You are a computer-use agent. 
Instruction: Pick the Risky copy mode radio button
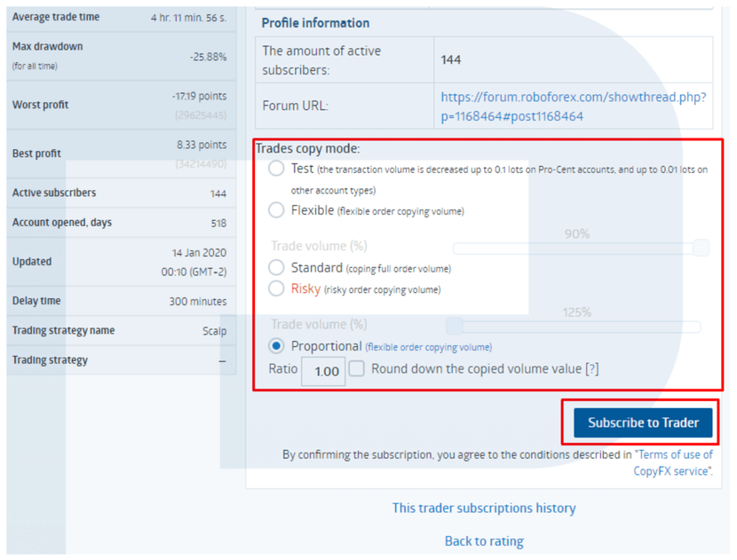coord(276,288)
